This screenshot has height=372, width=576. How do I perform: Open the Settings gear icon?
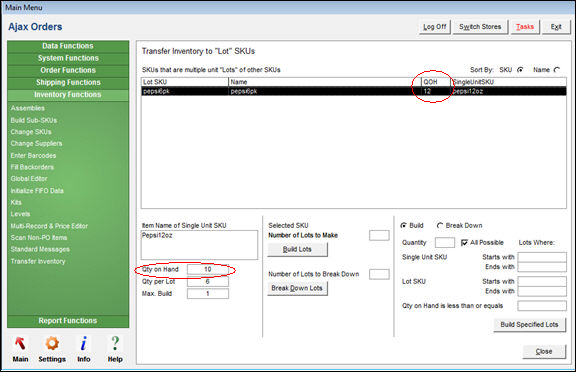coord(52,344)
